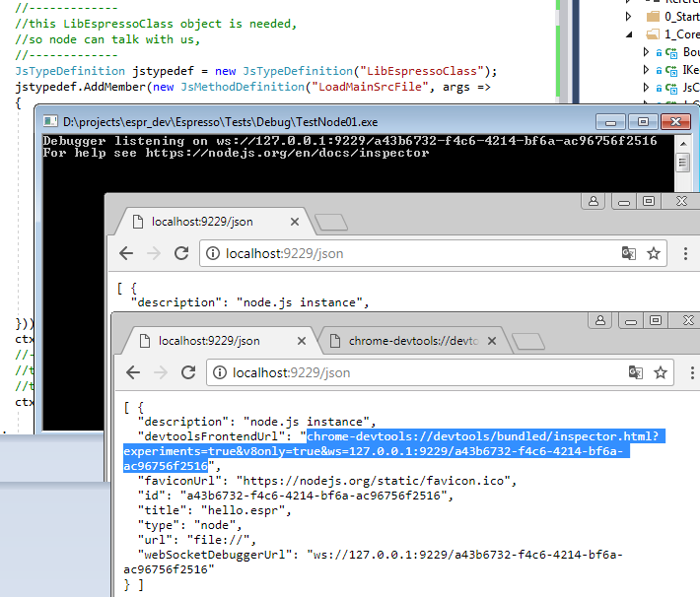Click highlighted devtoolsFrontendUrl text in front Chrome
The width and height of the screenshot is (700, 597).
point(394,451)
